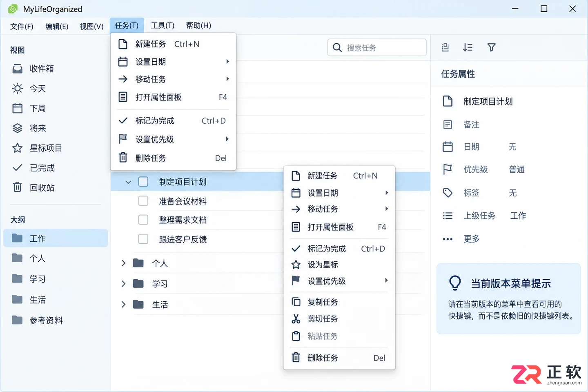Expand the 学习 folder in task list
Screen dimensions: 588x392
pos(123,284)
